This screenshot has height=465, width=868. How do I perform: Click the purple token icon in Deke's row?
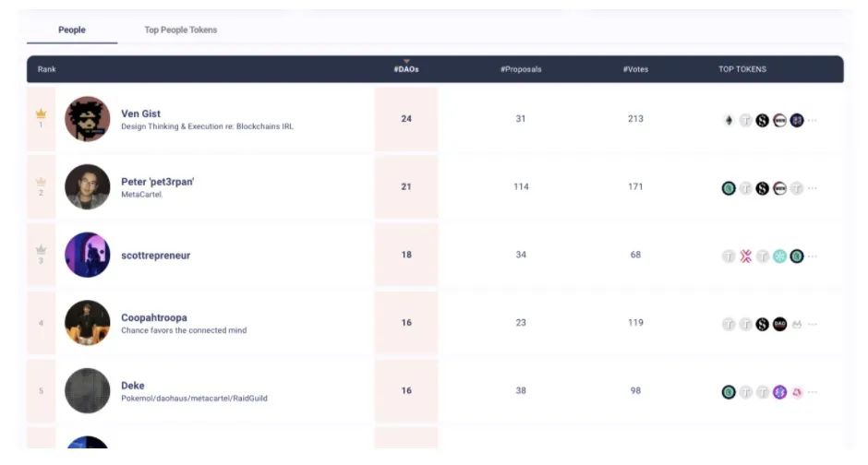click(x=779, y=392)
